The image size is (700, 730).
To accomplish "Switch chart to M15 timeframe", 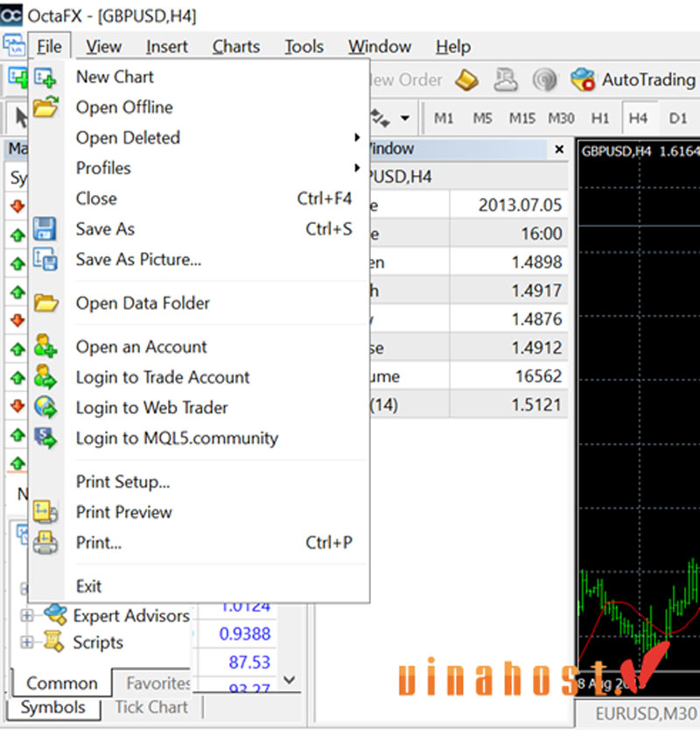I will point(521,118).
